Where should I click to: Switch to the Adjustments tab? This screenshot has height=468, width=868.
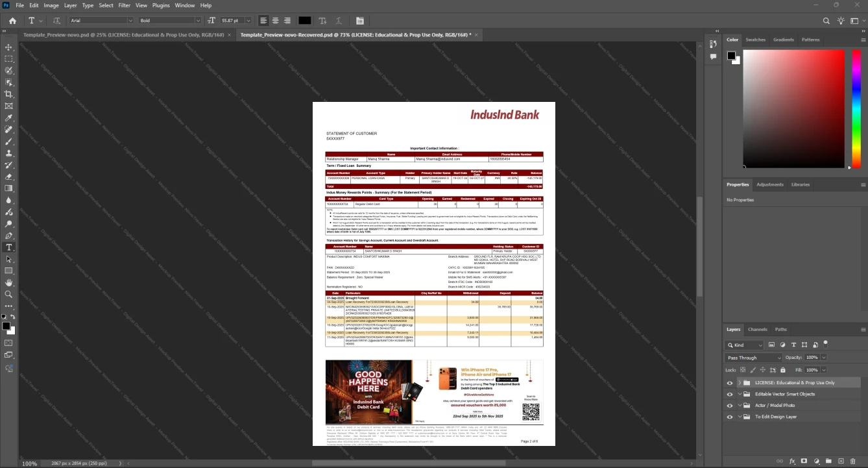click(x=770, y=184)
